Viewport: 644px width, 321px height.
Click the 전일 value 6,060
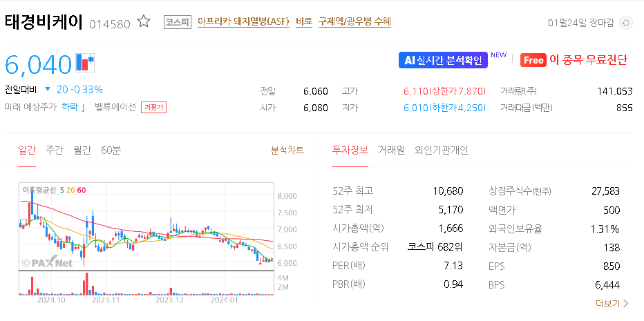tap(315, 90)
